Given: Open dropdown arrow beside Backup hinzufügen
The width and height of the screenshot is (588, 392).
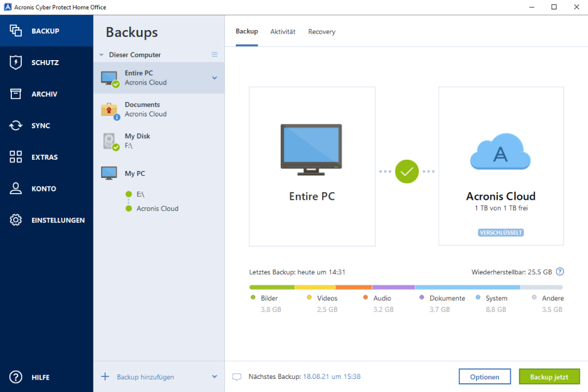Looking at the screenshot, I should tap(214, 376).
